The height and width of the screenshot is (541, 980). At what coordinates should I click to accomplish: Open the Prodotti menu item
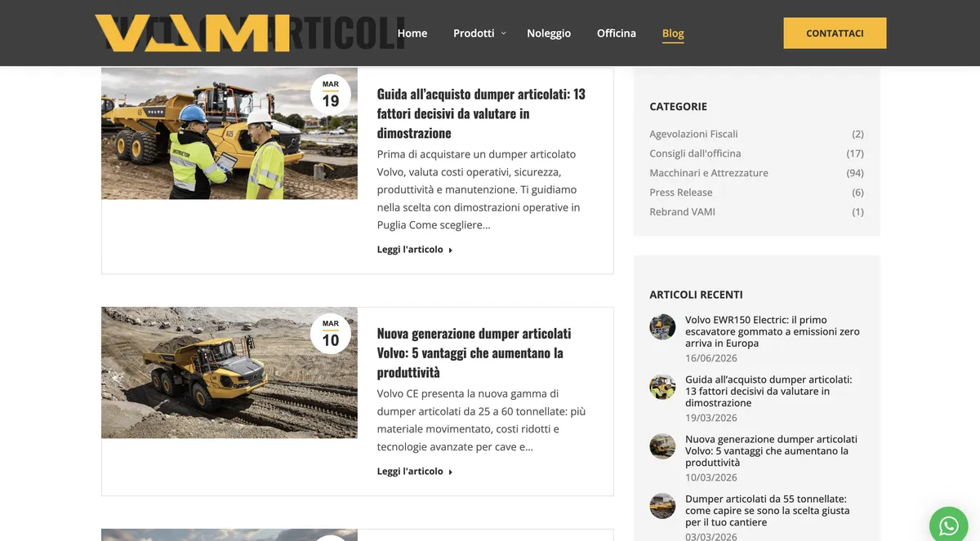474,33
